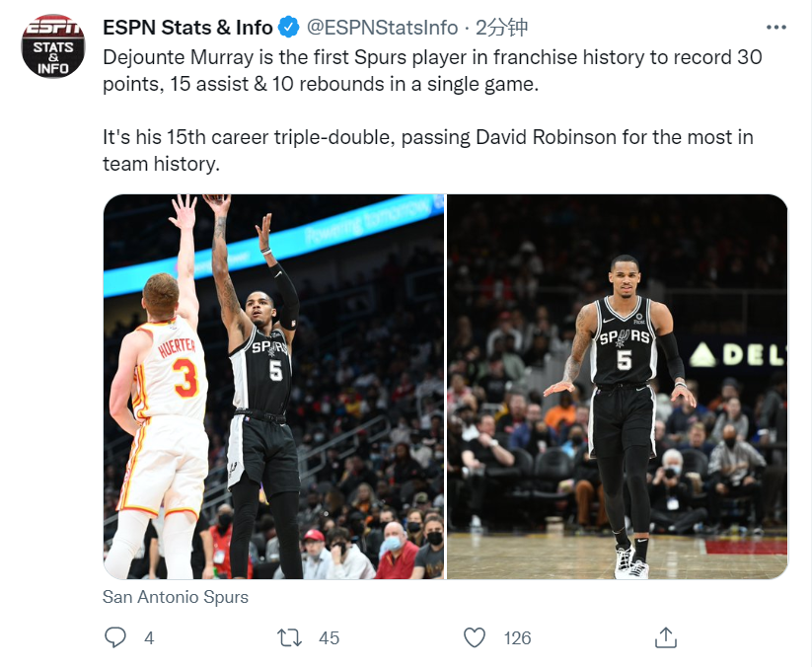Click the retweet arrows icon

pos(289,637)
